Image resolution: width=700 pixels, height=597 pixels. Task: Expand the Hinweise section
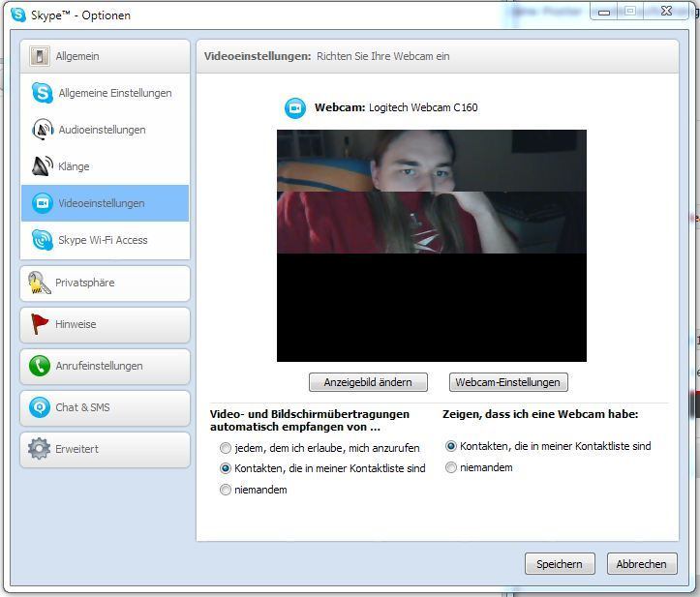[x=105, y=324]
